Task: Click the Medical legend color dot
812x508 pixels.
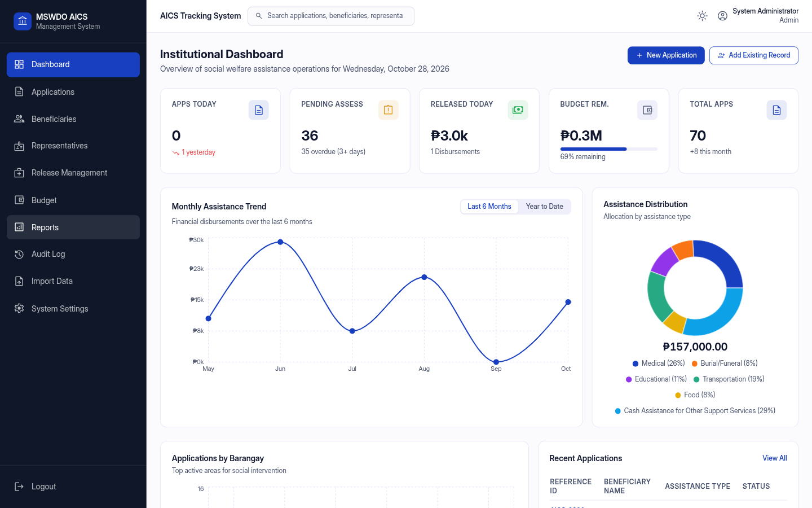Action: click(636, 364)
